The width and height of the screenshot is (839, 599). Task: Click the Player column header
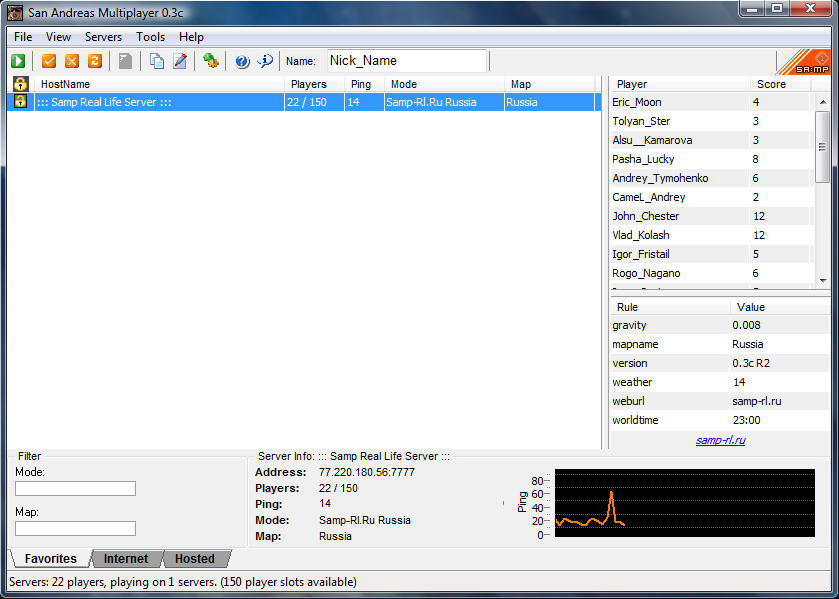(x=680, y=84)
